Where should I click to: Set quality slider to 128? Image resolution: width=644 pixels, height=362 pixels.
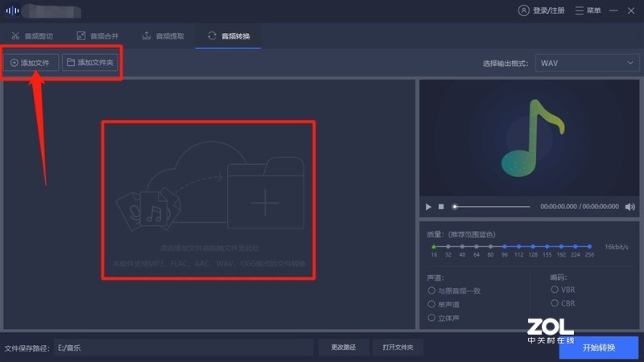coord(533,247)
